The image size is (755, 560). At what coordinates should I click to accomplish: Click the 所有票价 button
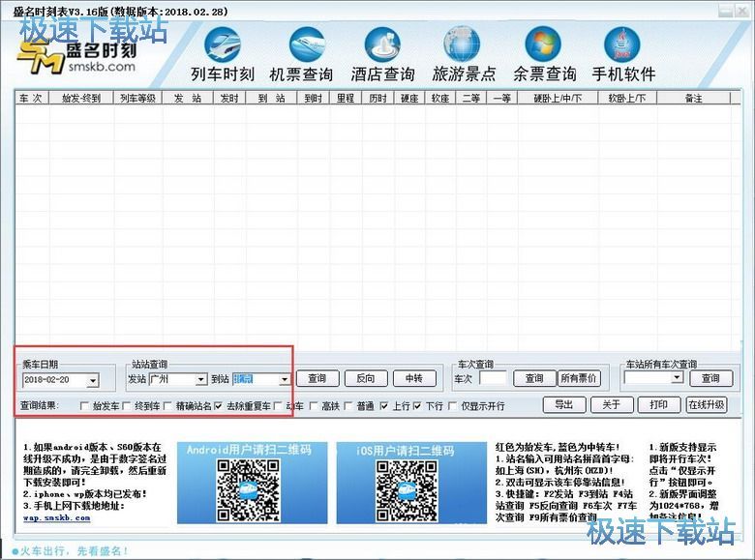coord(578,378)
